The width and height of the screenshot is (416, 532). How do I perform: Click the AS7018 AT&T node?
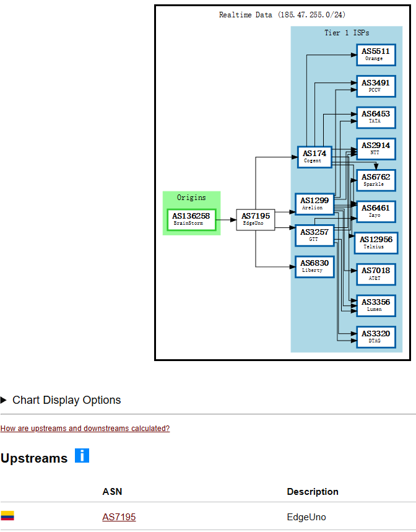coord(376,274)
